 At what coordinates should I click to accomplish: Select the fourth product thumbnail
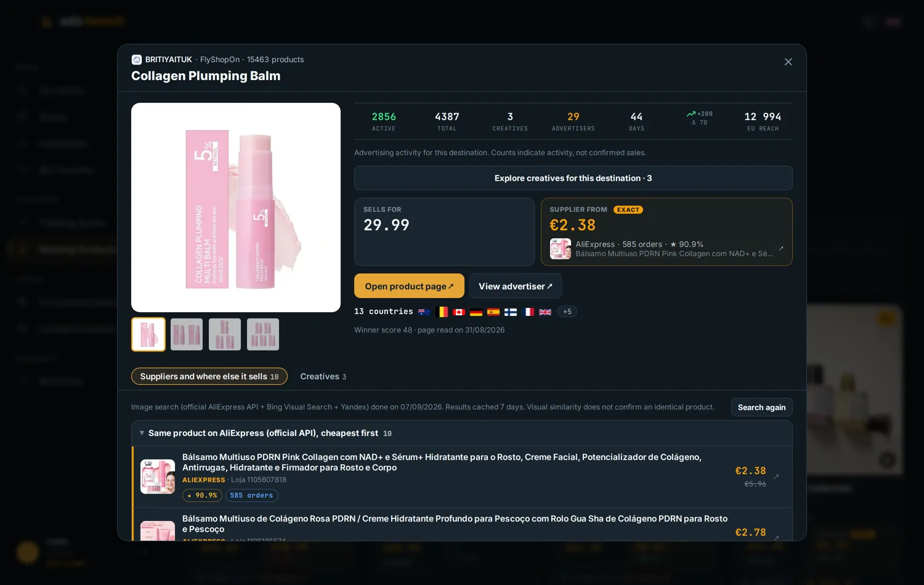tap(263, 334)
